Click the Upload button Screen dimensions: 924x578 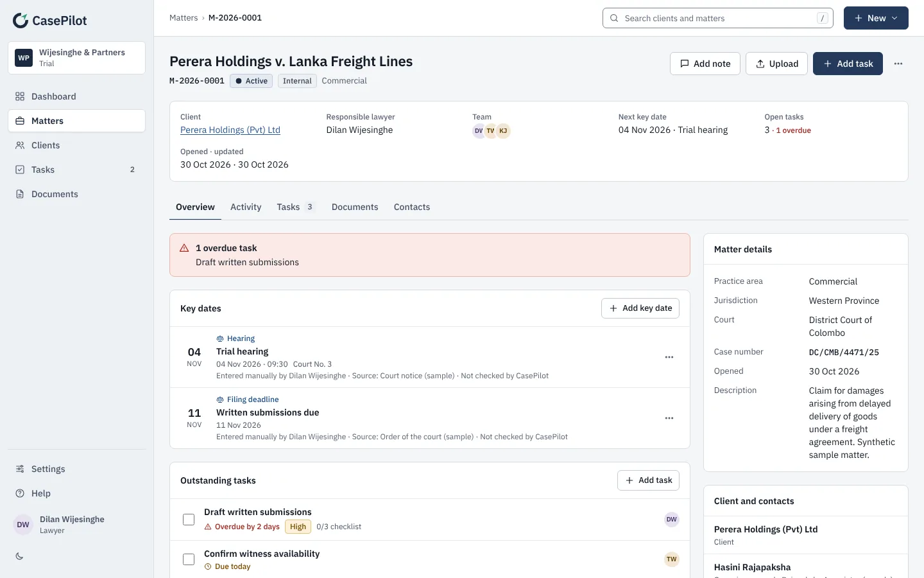tap(776, 64)
